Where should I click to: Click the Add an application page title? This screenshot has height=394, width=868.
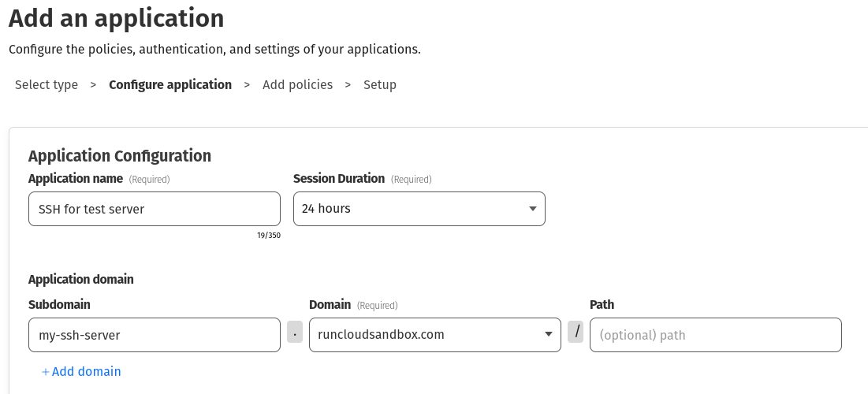pos(117,18)
